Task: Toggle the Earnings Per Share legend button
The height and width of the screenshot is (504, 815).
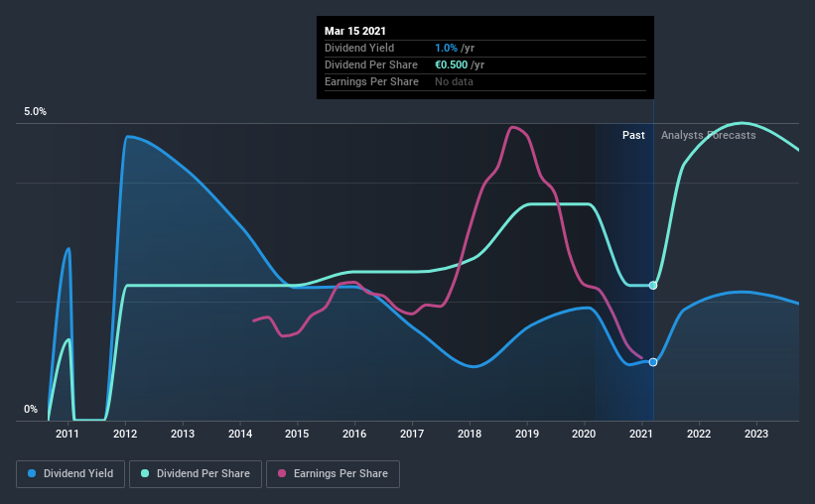Action: pos(334,474)
